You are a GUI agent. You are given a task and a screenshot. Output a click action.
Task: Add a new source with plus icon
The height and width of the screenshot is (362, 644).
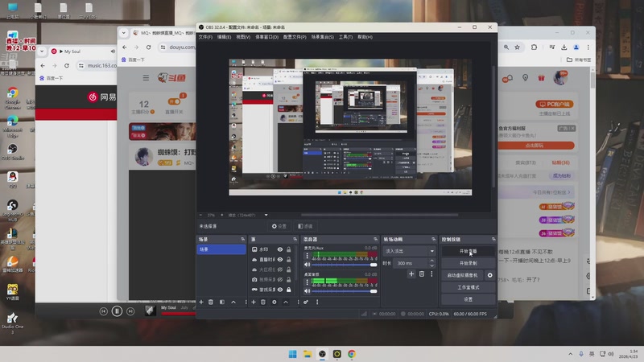pyautogui.click(x=254, y=302)
